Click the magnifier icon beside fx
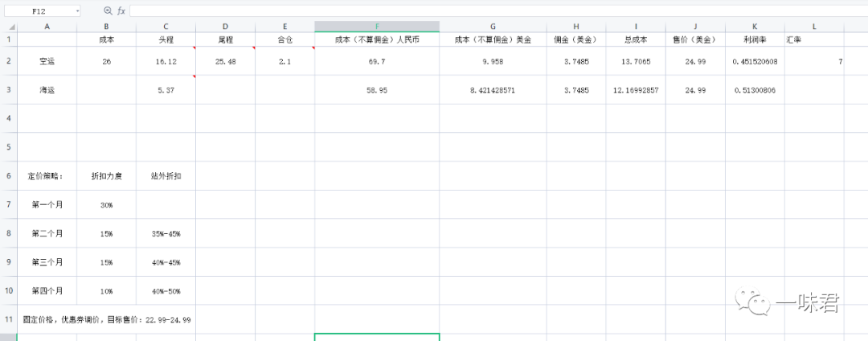The width and height of the screenshot is (868, 341). click(x=108, y=11)
